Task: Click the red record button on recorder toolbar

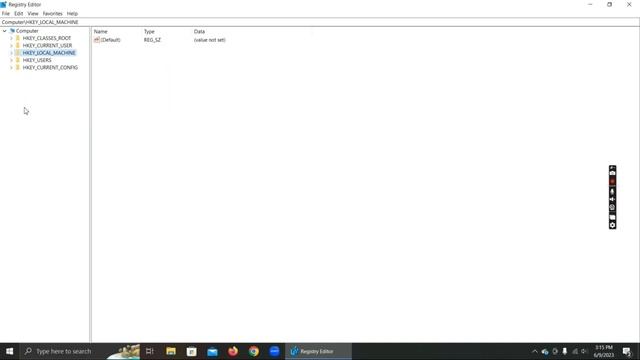Action: [612, 182]
